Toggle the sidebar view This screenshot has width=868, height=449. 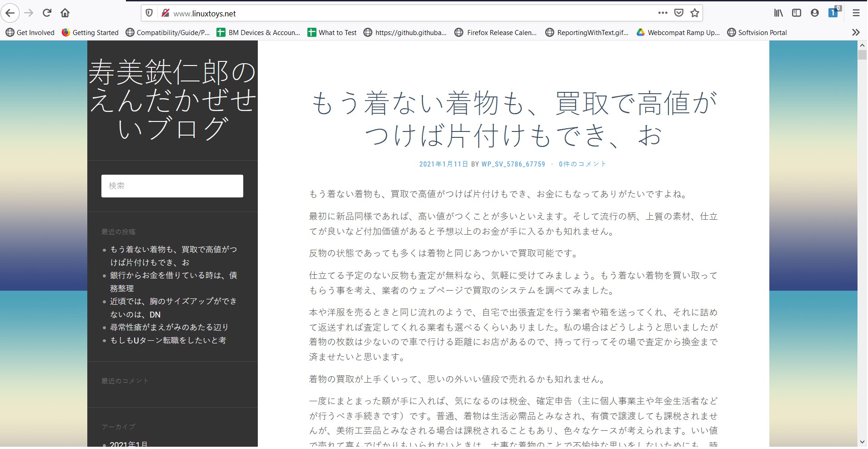coord(796,13)
